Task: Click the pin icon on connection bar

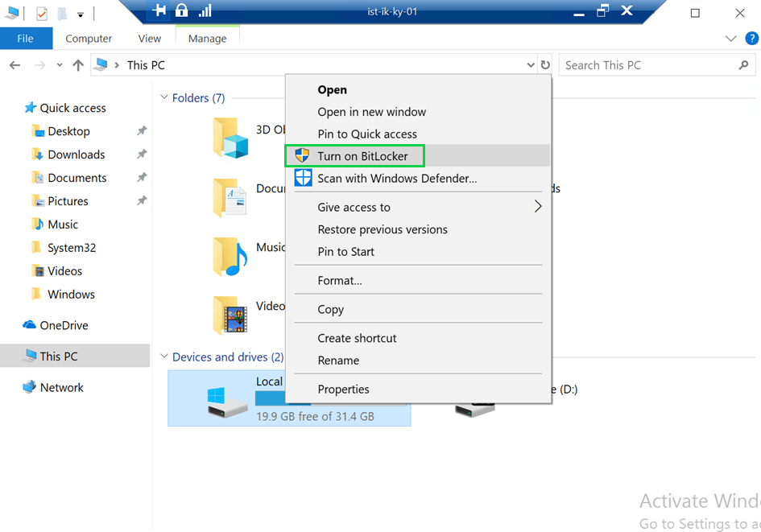Action: 159,10
